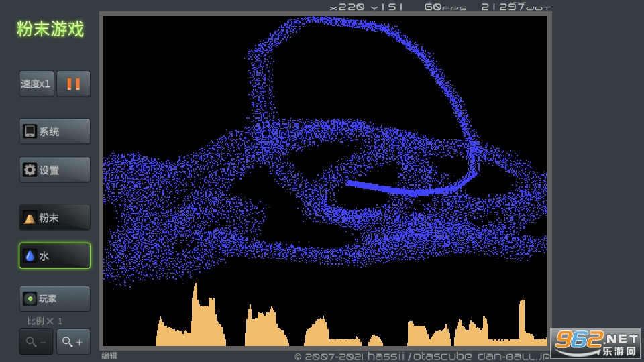
Task: Change the simulation speed via 速度x1
Action: [36, 84]
